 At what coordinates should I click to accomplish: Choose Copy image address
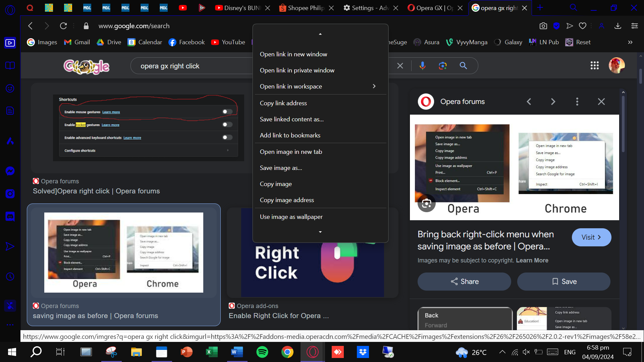tap(320, 200)
